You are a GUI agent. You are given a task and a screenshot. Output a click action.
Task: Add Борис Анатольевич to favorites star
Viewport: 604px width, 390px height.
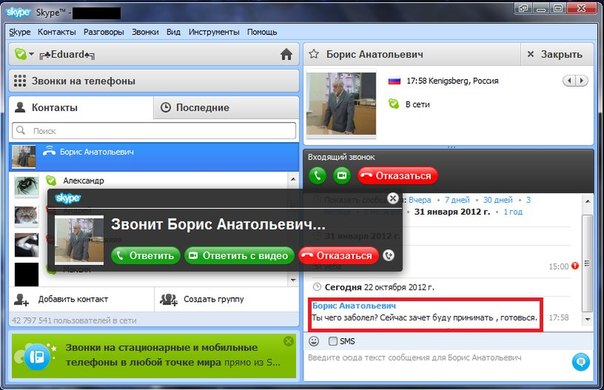point(314,54)
